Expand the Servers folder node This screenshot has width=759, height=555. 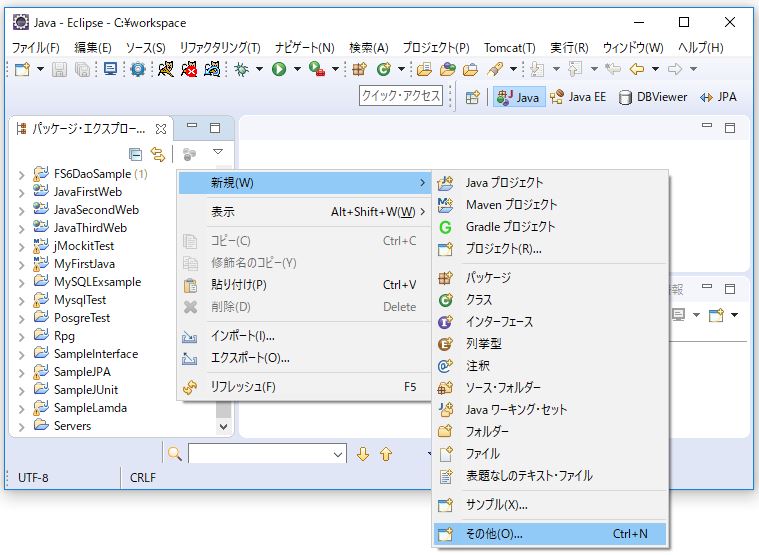click(x=21, y=427)
